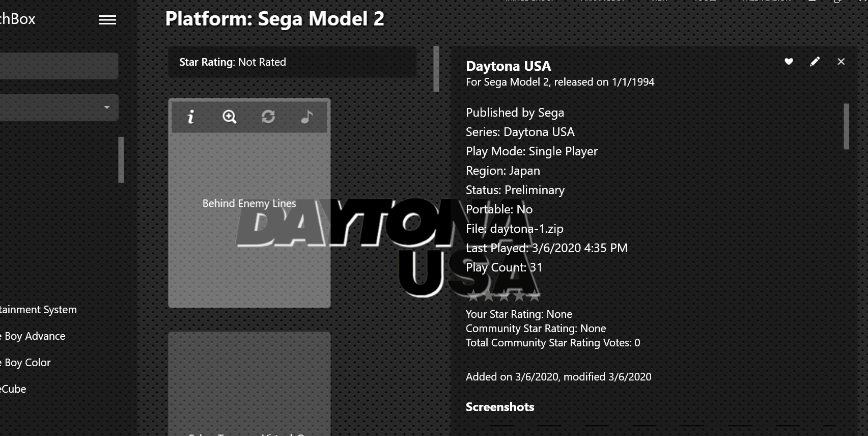The image size is (868, 436).
Task: Focus the sidebar search field
Action: pos(58,66)
